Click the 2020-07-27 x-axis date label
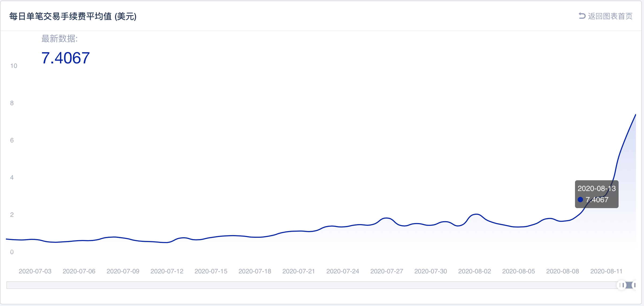This screenshot has height=306, width=644. pyautogui.click(x=387, y=271)
